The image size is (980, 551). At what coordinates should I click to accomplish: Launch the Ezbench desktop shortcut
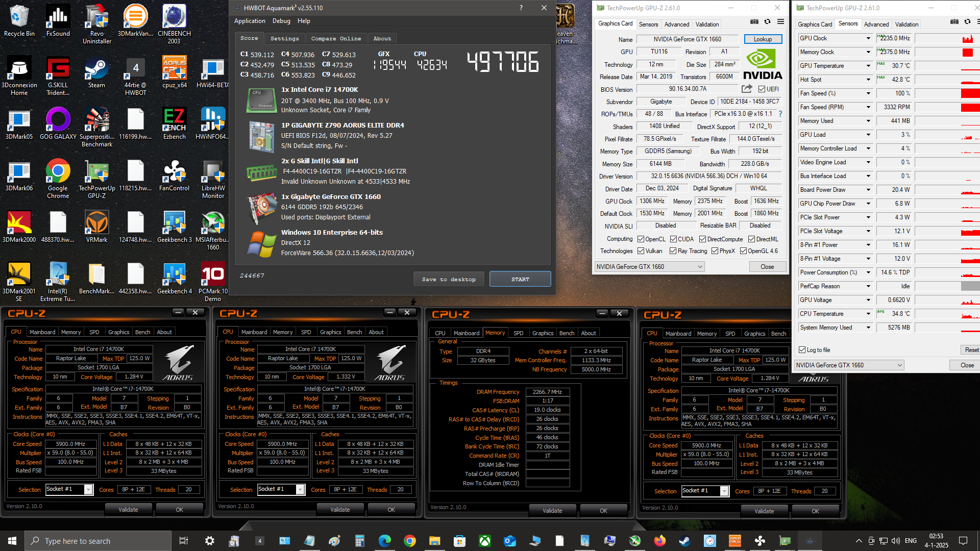click(x=174, y=124)
